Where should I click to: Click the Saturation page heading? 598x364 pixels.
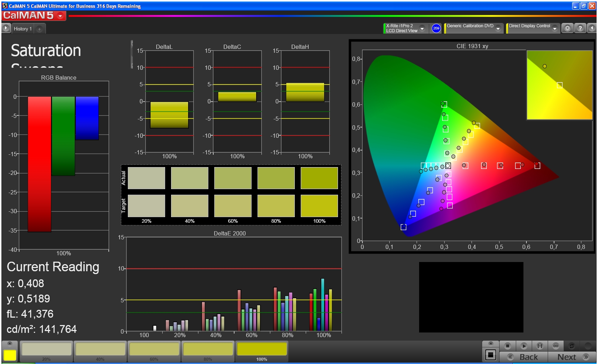[x=46, y=50]
